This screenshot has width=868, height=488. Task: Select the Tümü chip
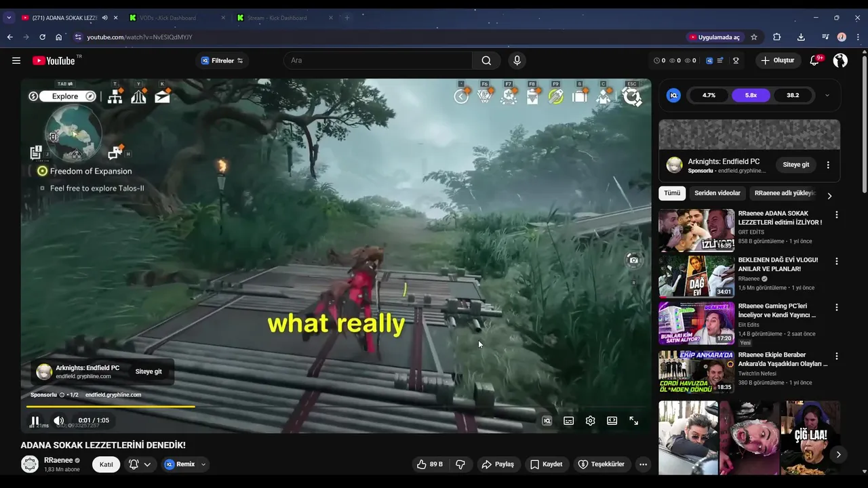pyautogui.click(x=672, y=193)
